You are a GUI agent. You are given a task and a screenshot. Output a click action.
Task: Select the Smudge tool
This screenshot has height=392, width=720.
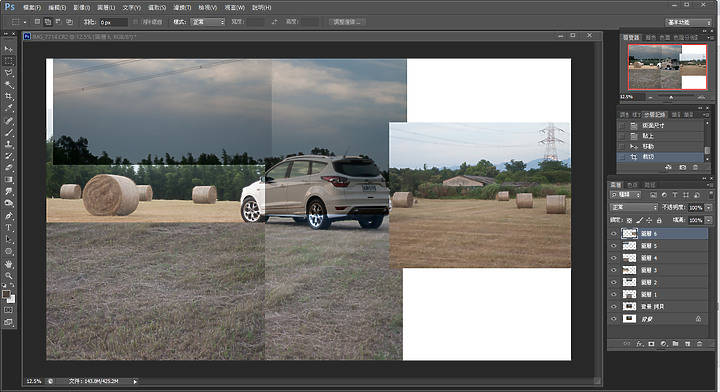(9, 192)
